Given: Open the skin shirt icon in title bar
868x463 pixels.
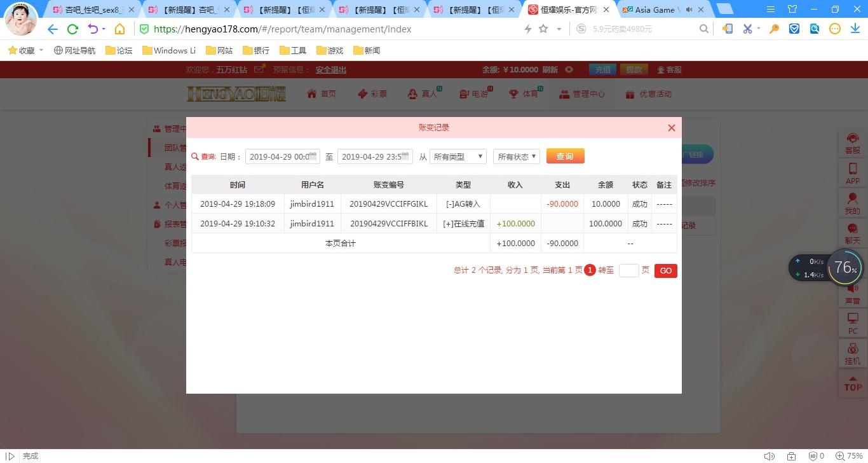Looking at the screenshot, I should [792, 10].
